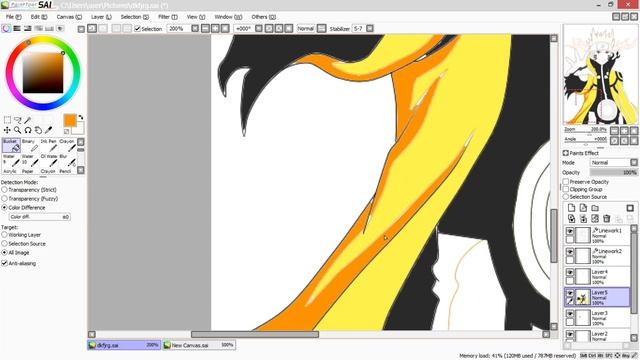Select the move tool
The width and height of the screenshot is (640, 360).
click(x=7, y=130)
